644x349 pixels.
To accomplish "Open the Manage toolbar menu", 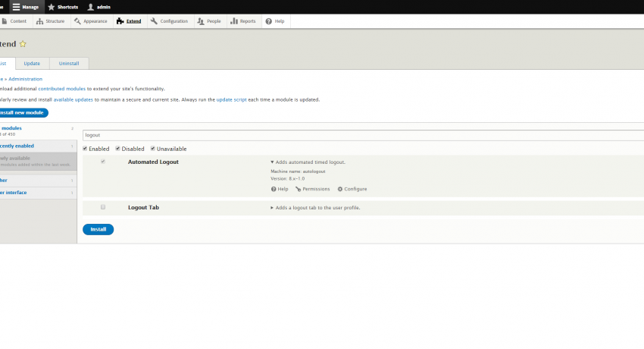I will 26,7.
